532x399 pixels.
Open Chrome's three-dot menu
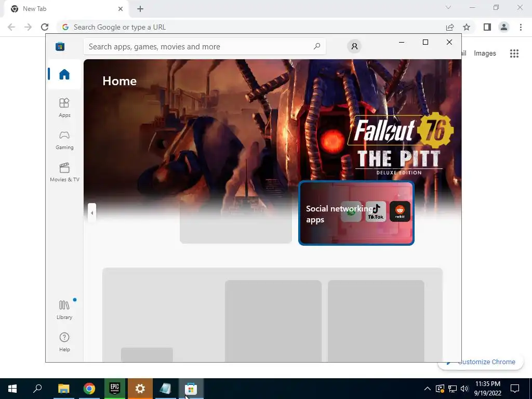pos(521,27)
